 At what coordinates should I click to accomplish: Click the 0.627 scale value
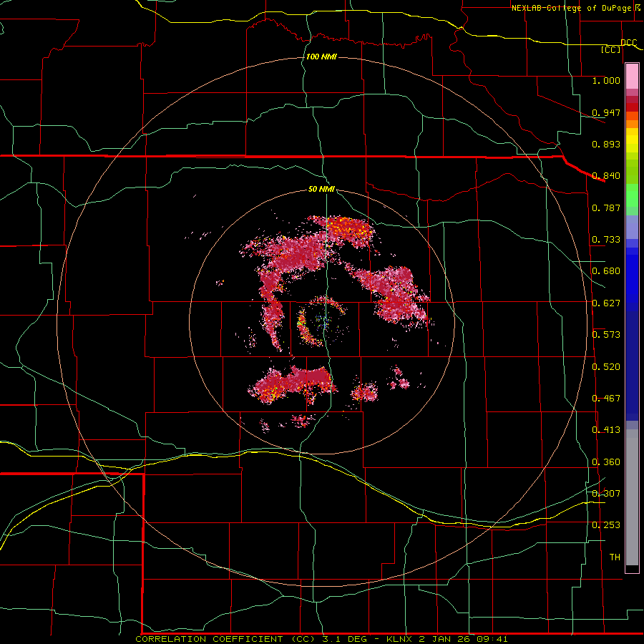(x=606, y=303)
